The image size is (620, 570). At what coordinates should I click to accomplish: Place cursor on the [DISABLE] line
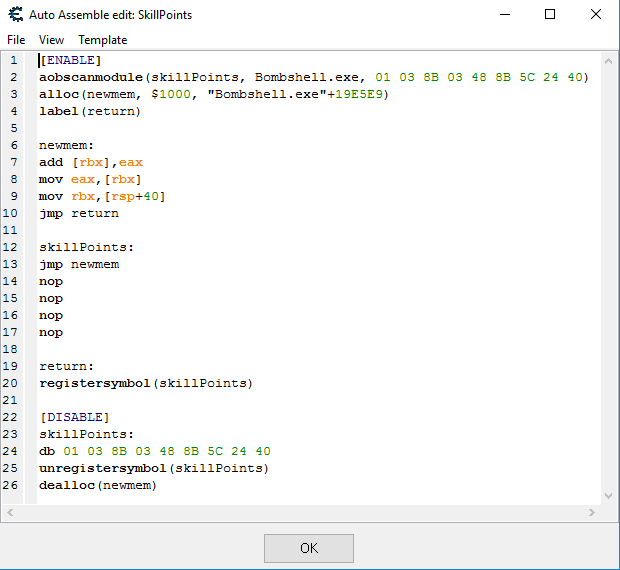click(74, 417)
